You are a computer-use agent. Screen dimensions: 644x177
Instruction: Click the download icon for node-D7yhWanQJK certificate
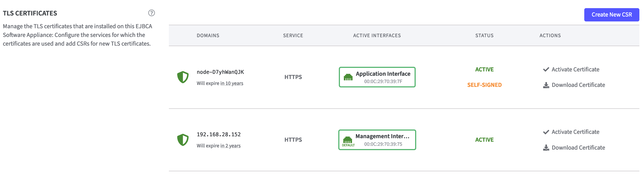[x=546, y=85]
